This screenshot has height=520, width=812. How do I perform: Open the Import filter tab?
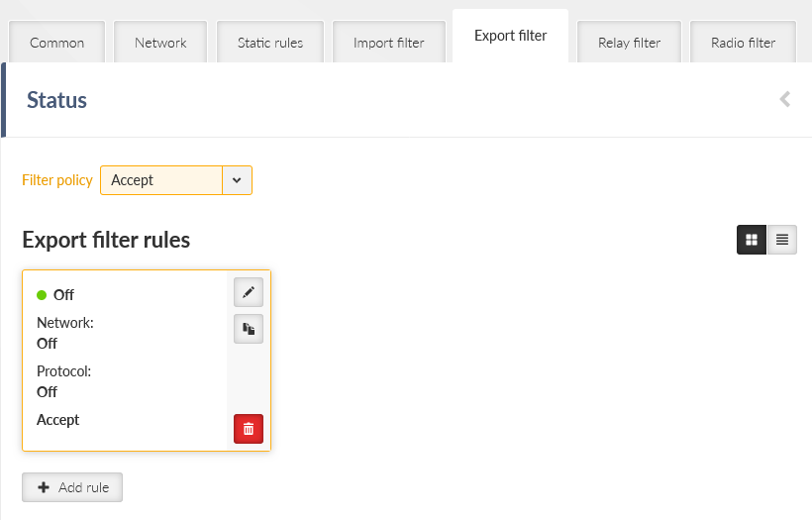[389, 43]
